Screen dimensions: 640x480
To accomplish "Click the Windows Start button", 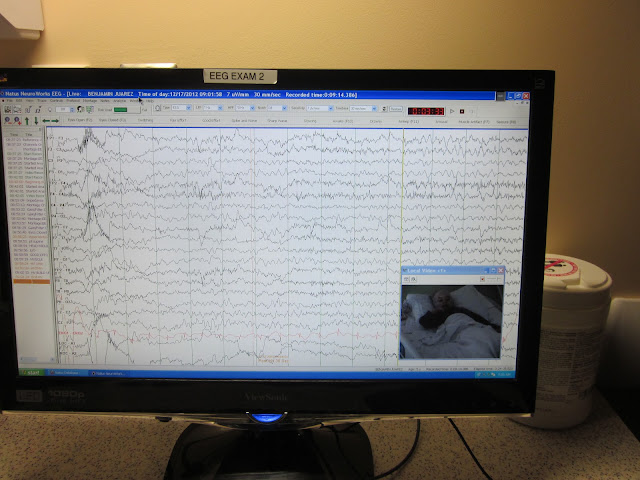I will tap(32, 373).
